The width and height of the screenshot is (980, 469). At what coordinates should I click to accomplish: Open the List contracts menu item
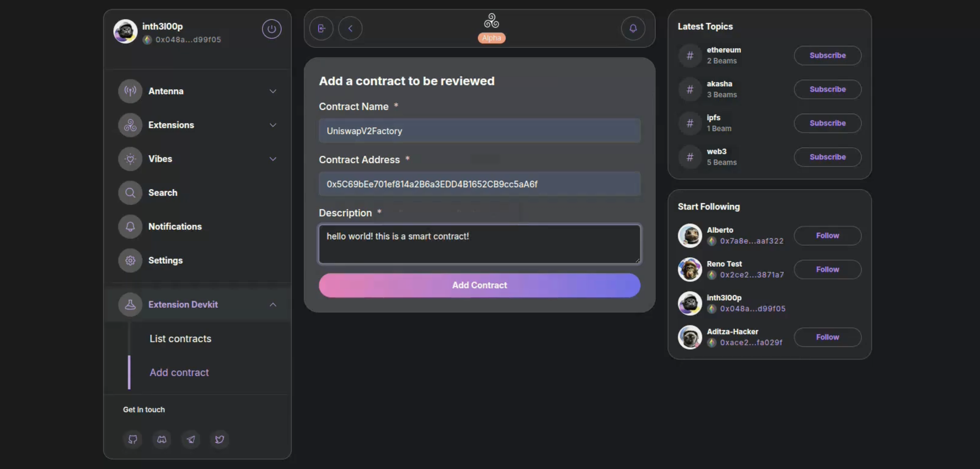pos(180,339)
